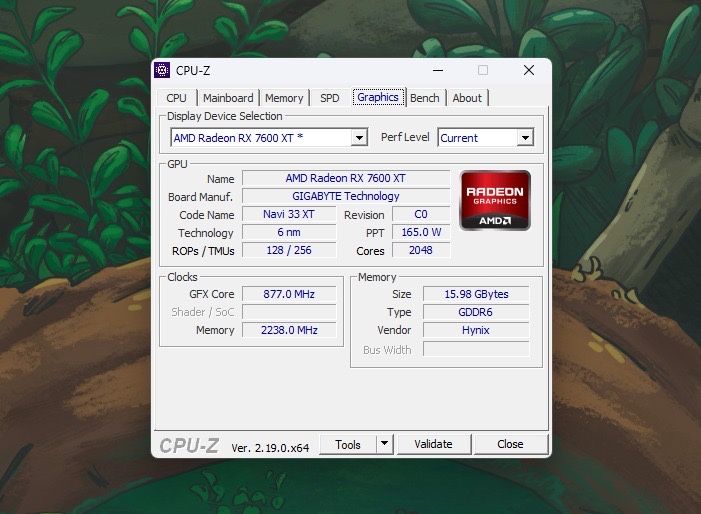Click the 877.0 MHz GFX Core value
The height and width of the screenshot is (514, 701).
pyautogui.click(x=289, y=294)
